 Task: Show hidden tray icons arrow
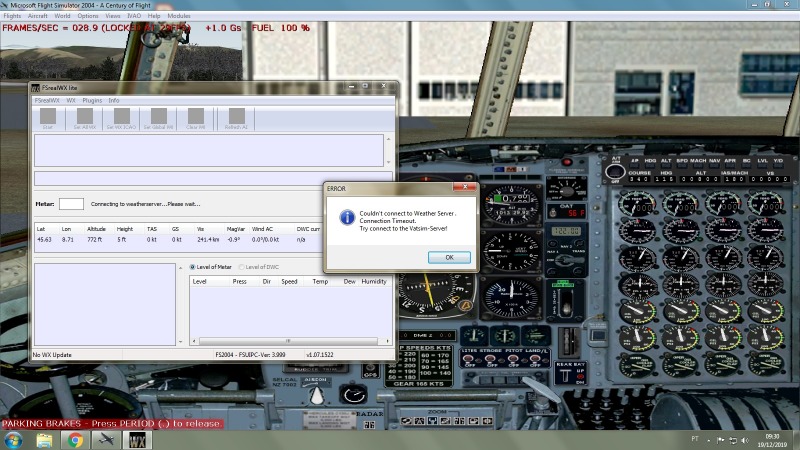pyautogui.click(x=709, y=440)
